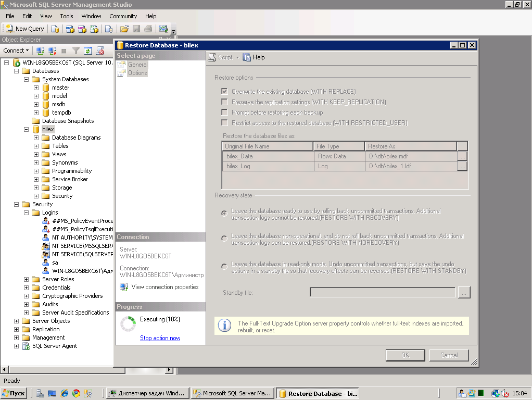This screenshot has width=532, height=400.
Task: Click View connection properties link
Action: 165,287
